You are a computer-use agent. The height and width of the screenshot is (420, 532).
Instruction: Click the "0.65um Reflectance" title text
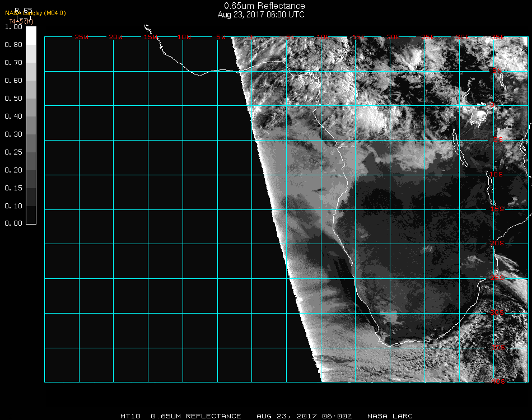click(261, 6)
